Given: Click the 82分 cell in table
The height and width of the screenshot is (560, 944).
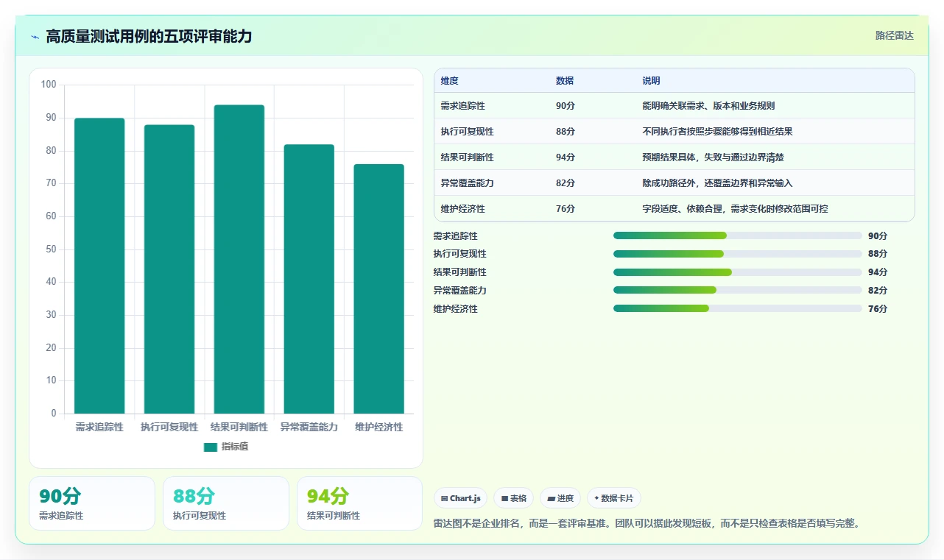Looking at the screenshot, I should click(565, 183).
